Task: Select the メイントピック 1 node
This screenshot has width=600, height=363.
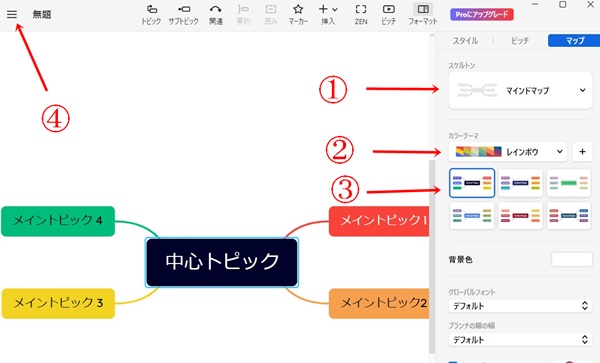Action: tap(379, 221)
